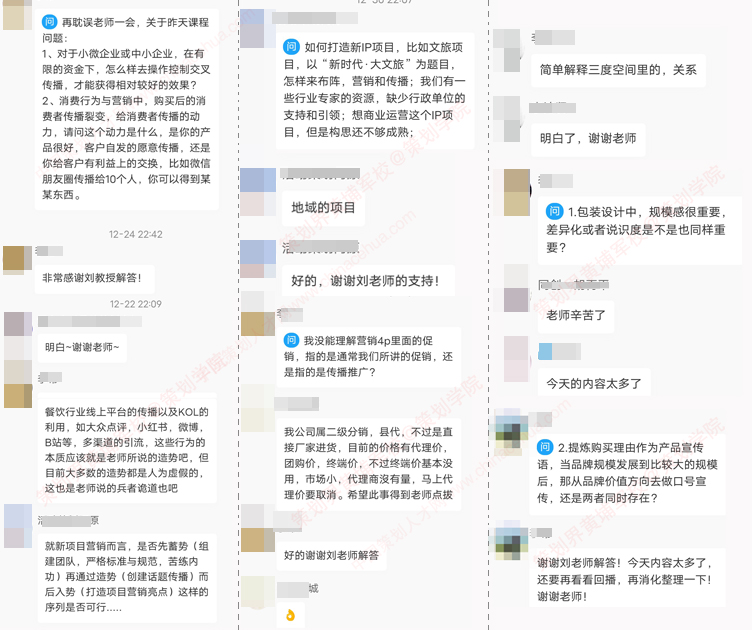The image size is (752, 630).
Task: Select message about 我公司属二级分销
Action: [368, 464]
